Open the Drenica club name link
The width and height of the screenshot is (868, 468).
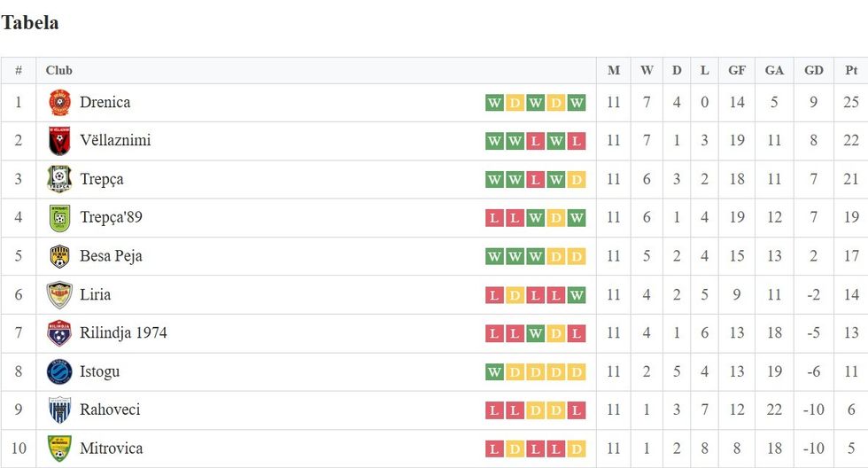105,103
